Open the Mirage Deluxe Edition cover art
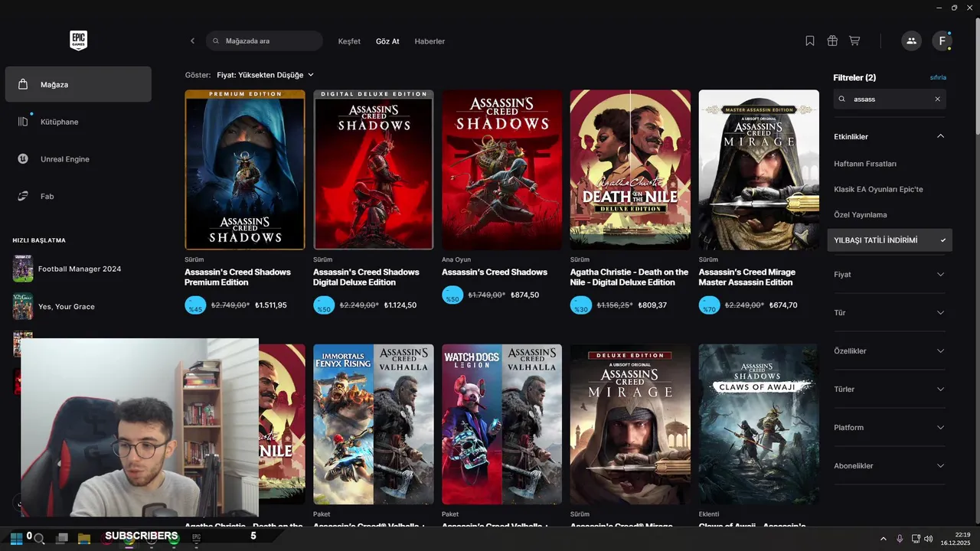This screenshot has height=551, width=980. pos(630,424)
